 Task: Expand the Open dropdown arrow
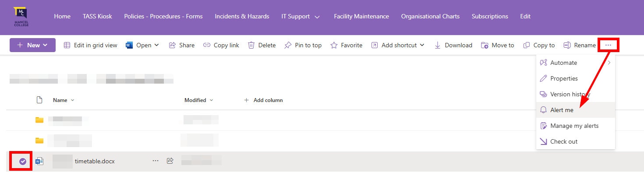(156, 45)
